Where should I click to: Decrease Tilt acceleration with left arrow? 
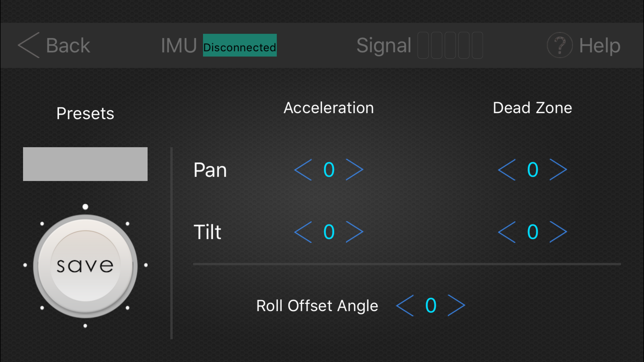303,232
